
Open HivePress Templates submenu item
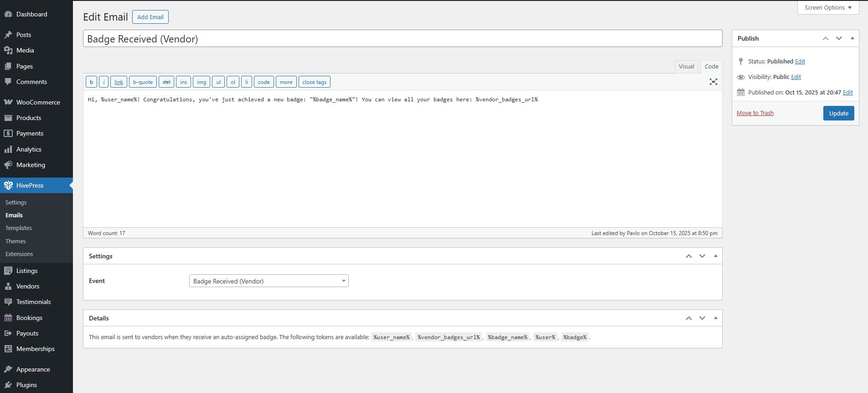pos(19,228)
